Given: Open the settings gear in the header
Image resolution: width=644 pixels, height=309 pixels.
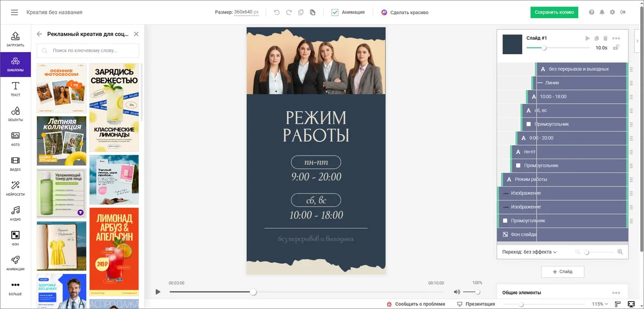Looking at the screenshot, I should point(612,12).
